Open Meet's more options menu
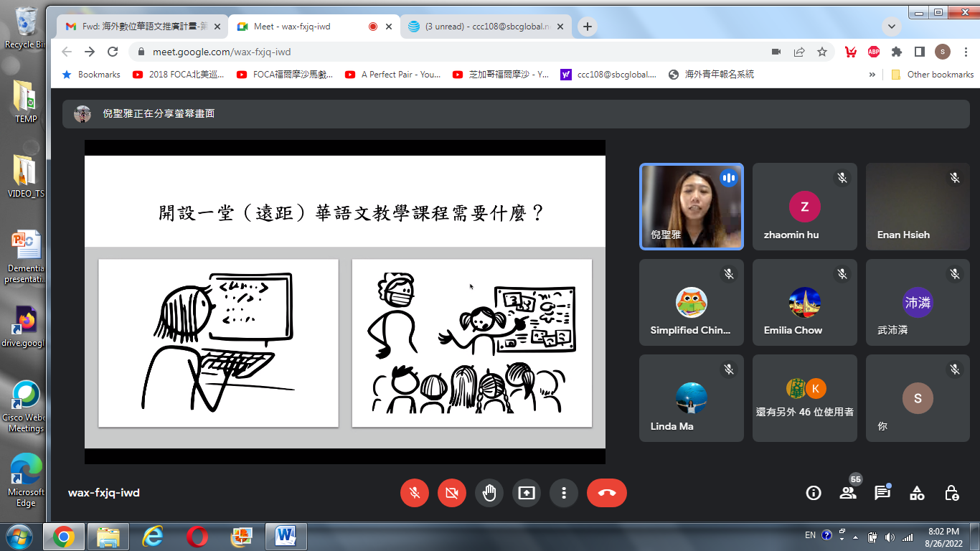Image resolution: width=980 pixels, height=551 pixels. [564, 493]
